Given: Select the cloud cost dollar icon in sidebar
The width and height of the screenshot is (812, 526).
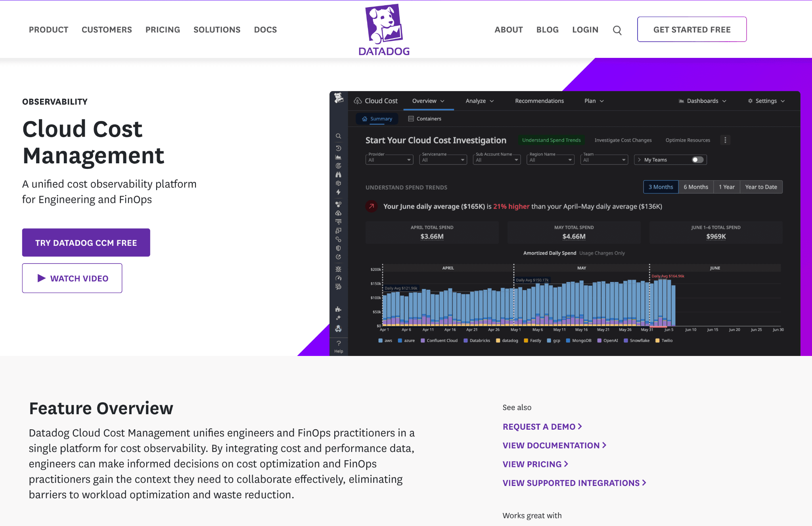Looking at the screenshot, I should [x=338, y=213].
